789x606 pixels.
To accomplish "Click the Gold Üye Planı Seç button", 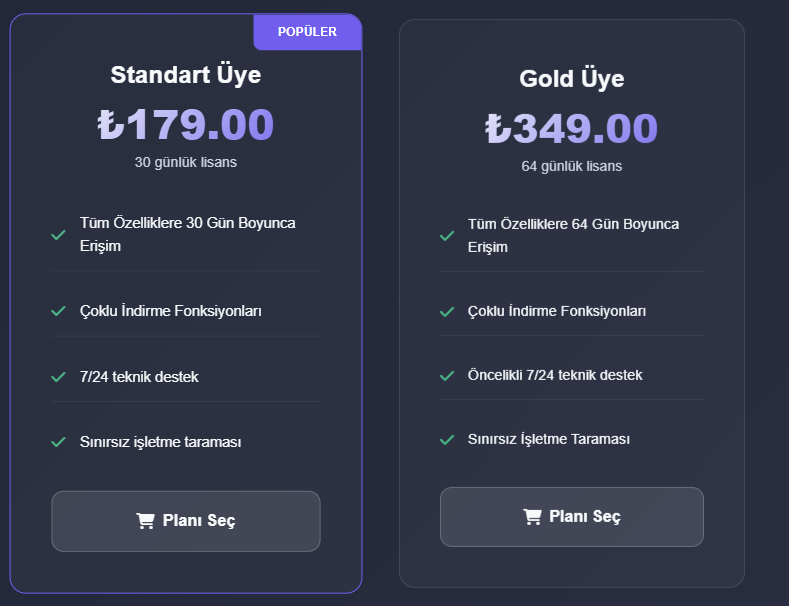I will 572,517.
